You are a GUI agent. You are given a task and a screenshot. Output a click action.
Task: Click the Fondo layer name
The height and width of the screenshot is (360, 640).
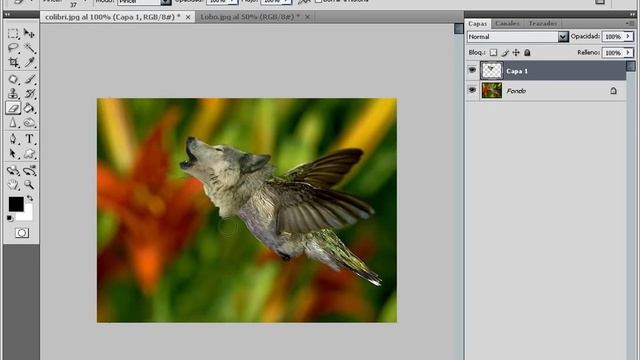pyautogui.click(x=516, y=91)
